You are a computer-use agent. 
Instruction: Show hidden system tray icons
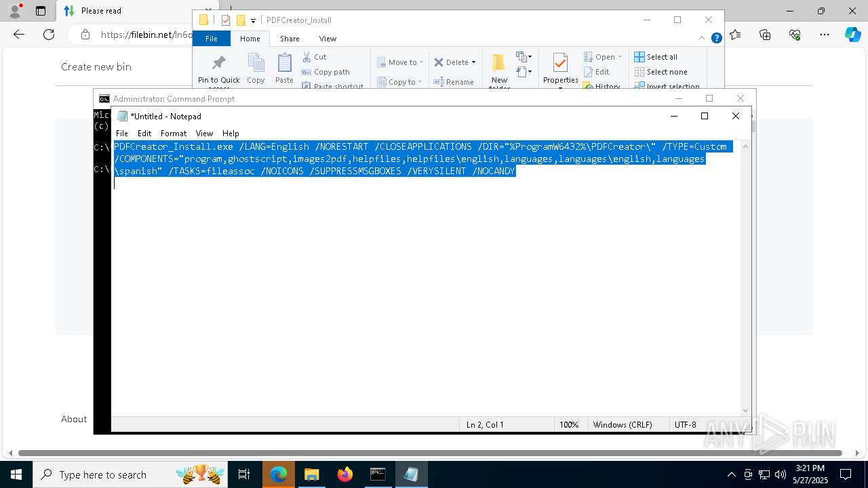[731, 474]
